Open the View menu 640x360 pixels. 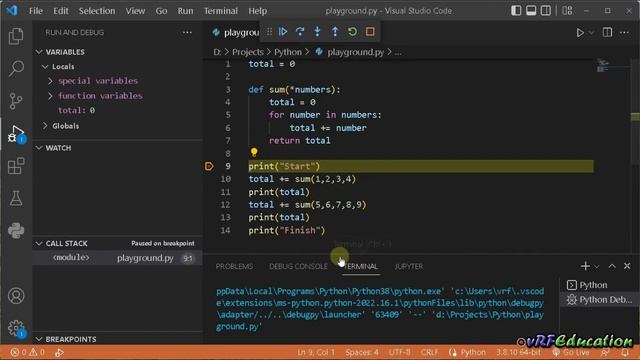135,11
